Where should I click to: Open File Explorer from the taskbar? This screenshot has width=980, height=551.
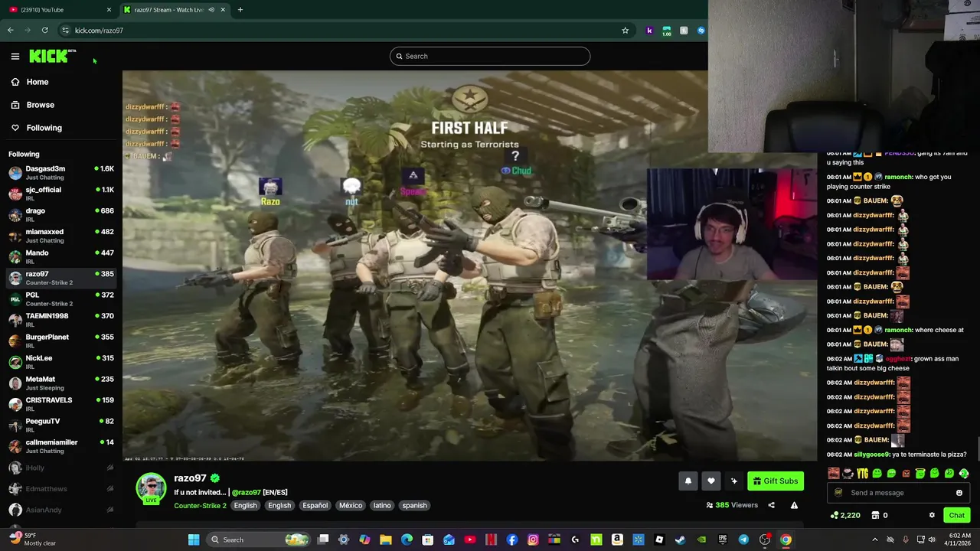[x=386, y=540]
